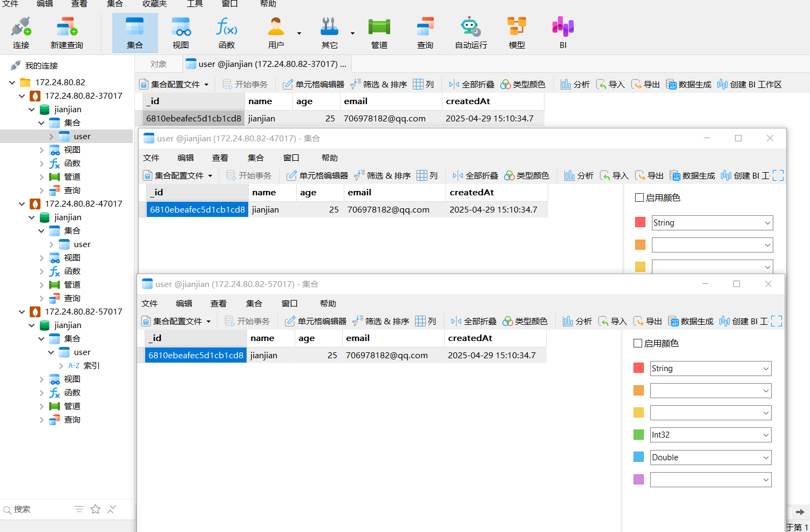Image resolution: width=810 pixels, height=532 pixels.
Task: Select email cell in 47017 window row
Action: coord(394,209)
